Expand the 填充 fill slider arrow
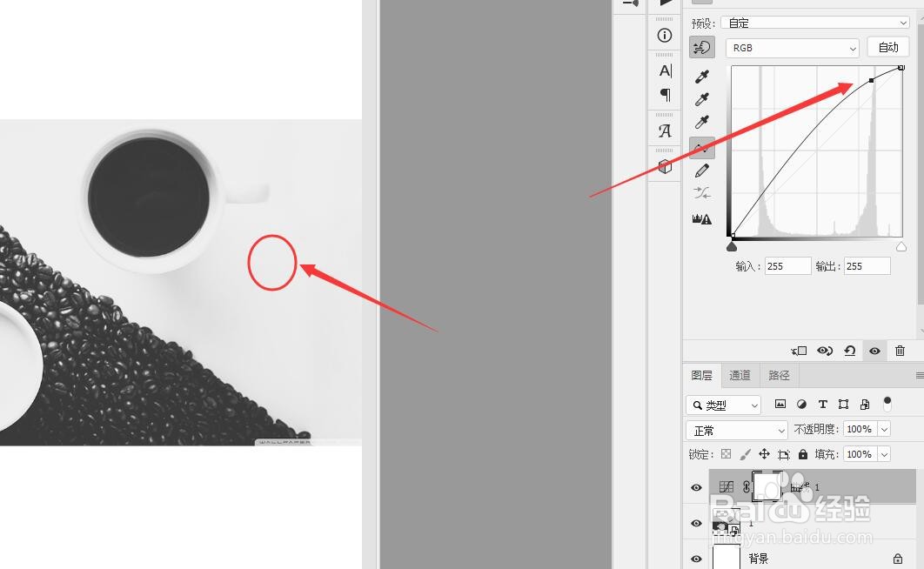 pyautogui.click(x=884, y=454)
